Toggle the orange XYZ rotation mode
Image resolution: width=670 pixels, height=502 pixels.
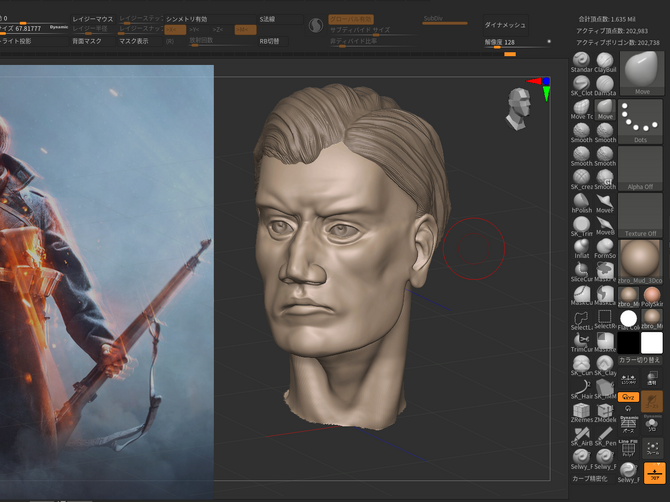coord(629,399)
